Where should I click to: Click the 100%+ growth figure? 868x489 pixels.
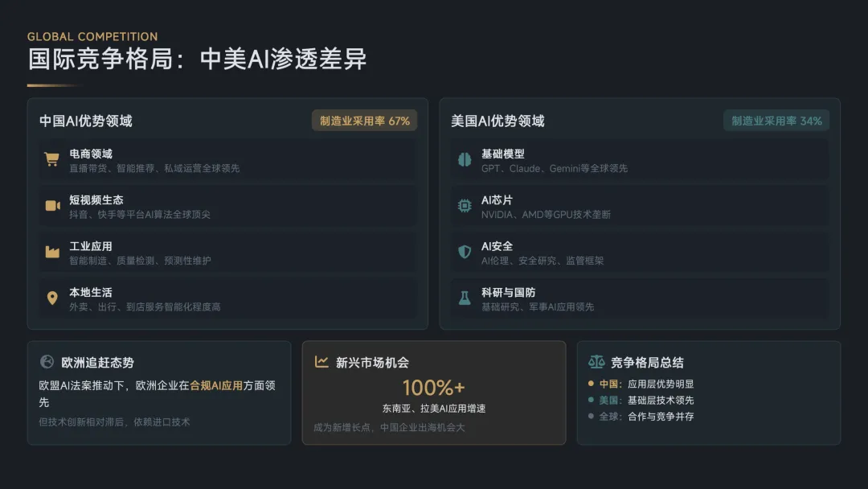pyautogui.click(x=433, y=388)
